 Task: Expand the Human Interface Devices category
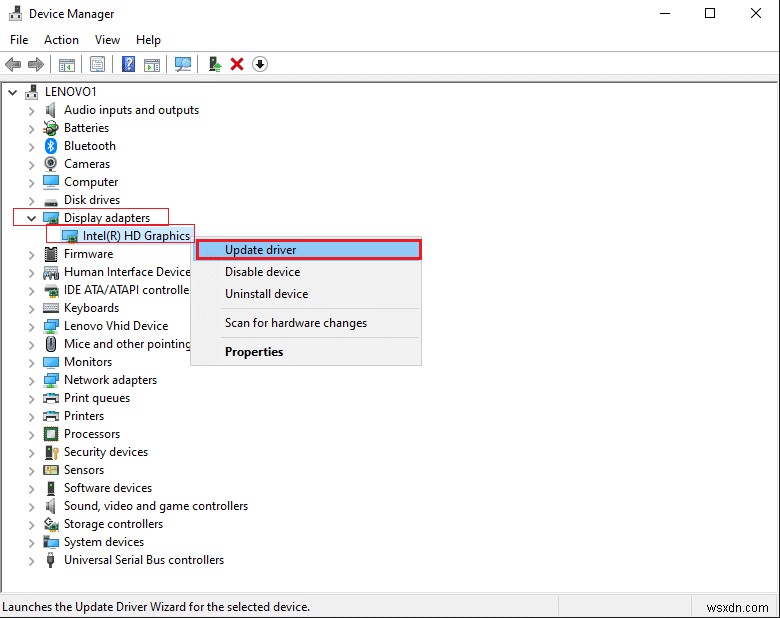pyautogui.click(x=31, y=273)
